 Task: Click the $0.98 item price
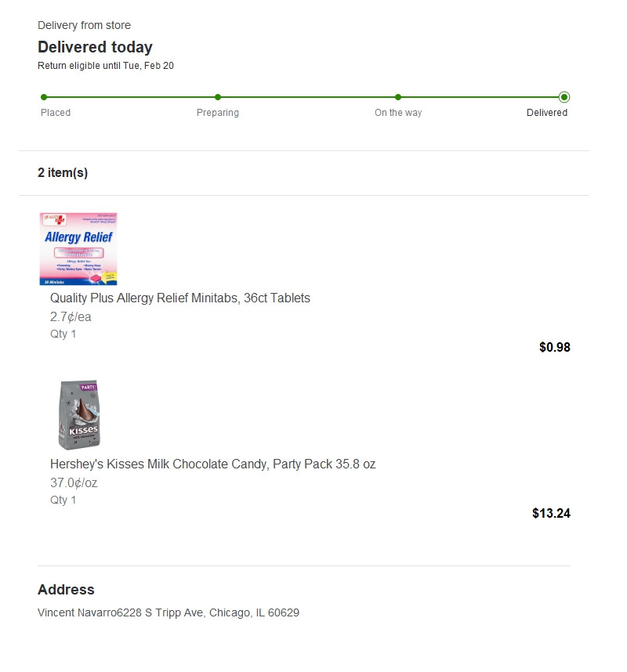(x=555, y=347)
